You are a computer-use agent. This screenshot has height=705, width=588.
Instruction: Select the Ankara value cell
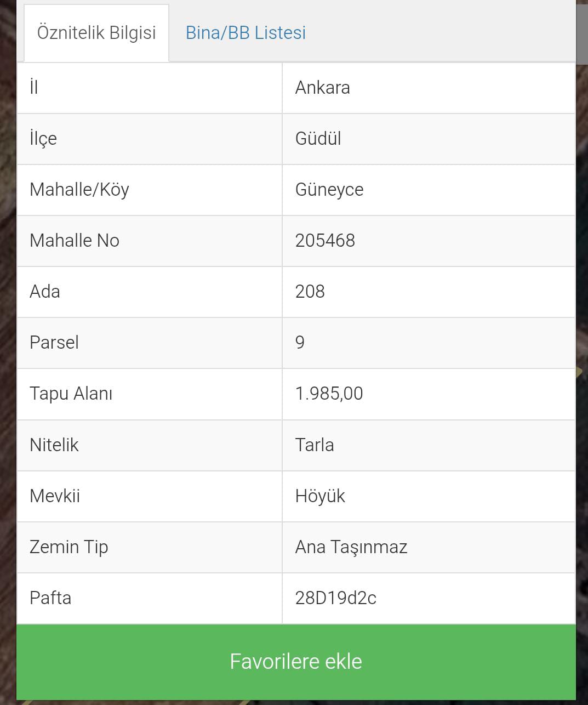click(x=429, y=88)
